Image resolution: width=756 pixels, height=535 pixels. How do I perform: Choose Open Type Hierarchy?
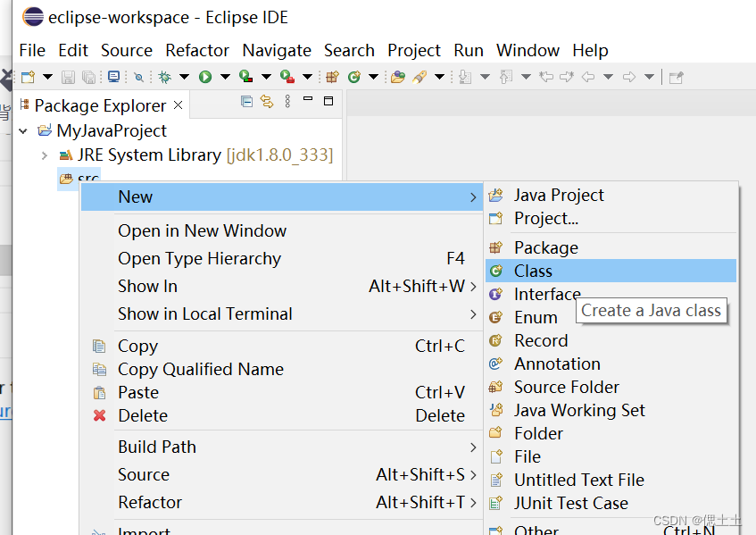281,259
